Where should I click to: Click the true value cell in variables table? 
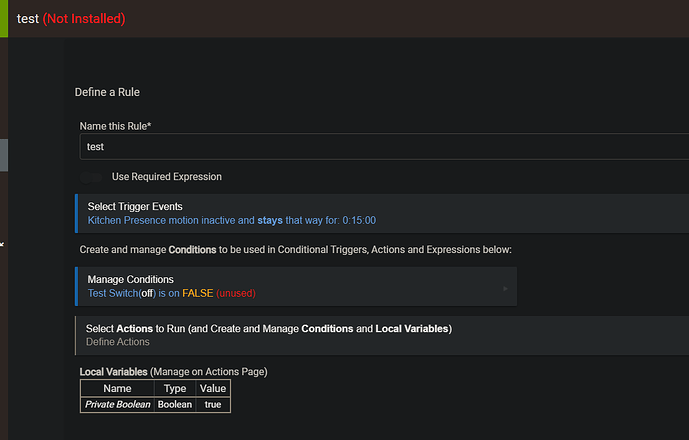click(213, 404)
